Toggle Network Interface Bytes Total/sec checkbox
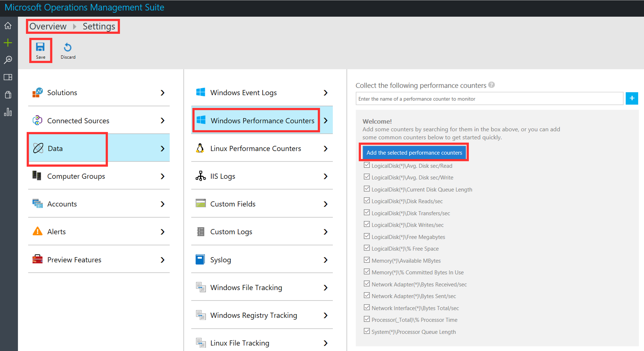Screen dimensions: 644x351 pos(367,307)
